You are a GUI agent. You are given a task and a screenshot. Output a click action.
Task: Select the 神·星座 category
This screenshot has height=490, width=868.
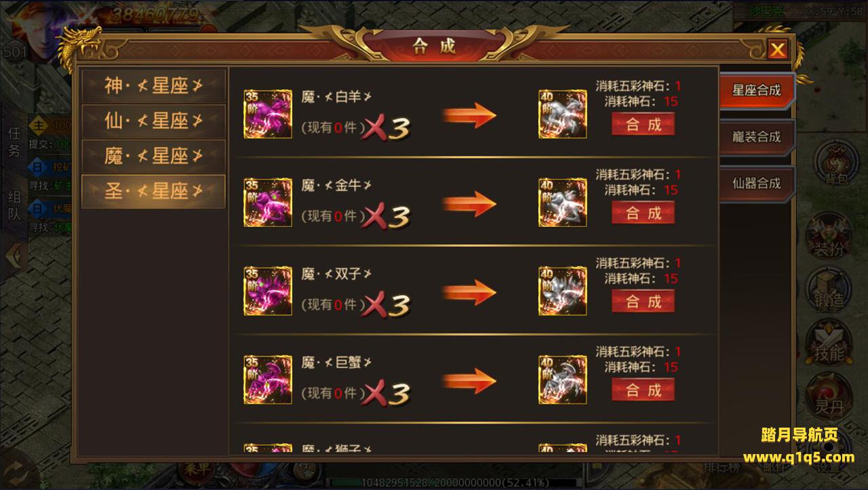(154, 86)
